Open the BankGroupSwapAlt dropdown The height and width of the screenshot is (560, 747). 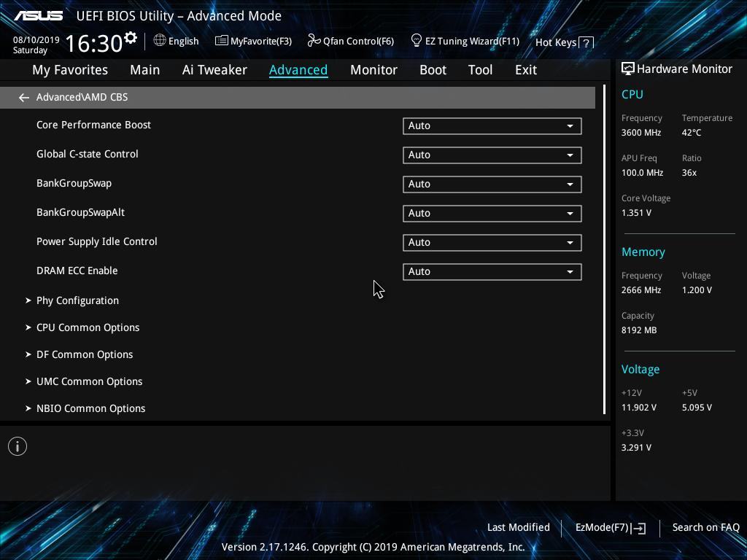[x=492, y=214]
